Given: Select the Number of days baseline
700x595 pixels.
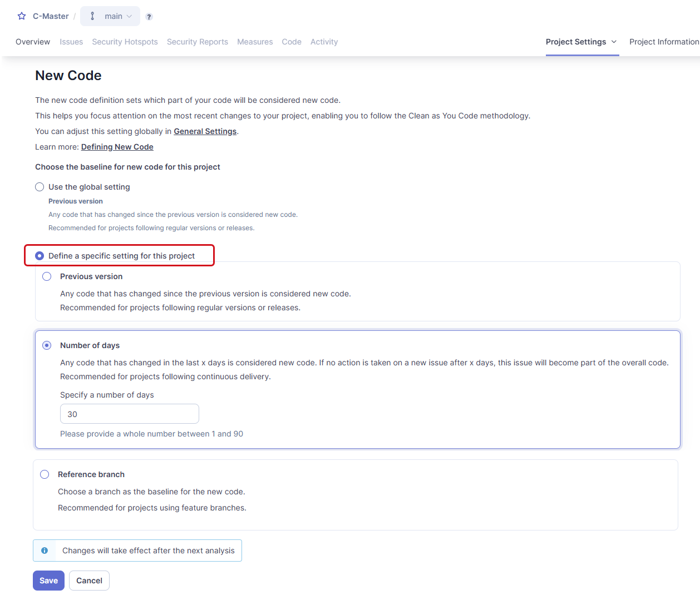Looking at the screenshot, I should coord(47,345).
